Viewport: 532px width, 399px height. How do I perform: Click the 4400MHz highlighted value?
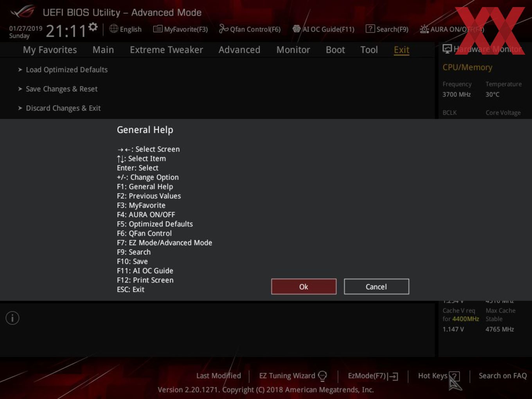pos(465,319)
